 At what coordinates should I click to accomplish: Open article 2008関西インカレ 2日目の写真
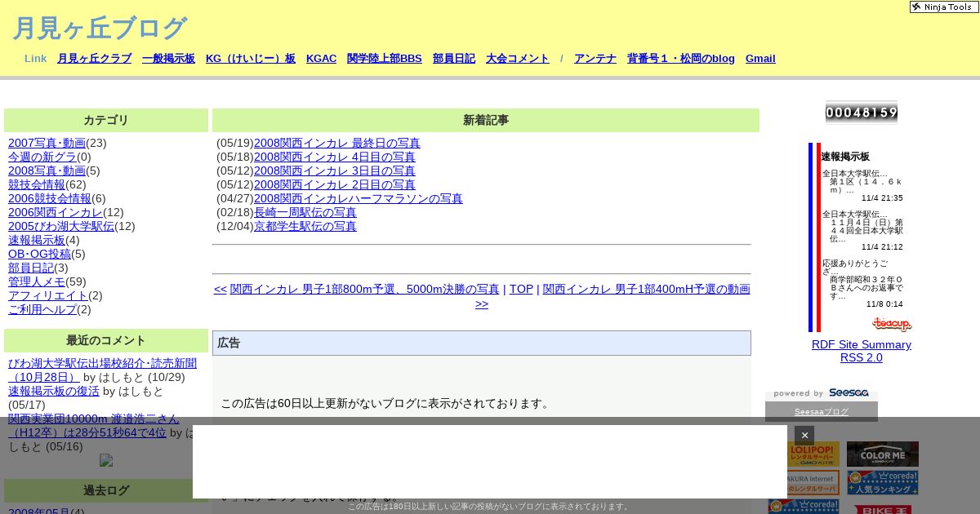[x=335, y=184]
